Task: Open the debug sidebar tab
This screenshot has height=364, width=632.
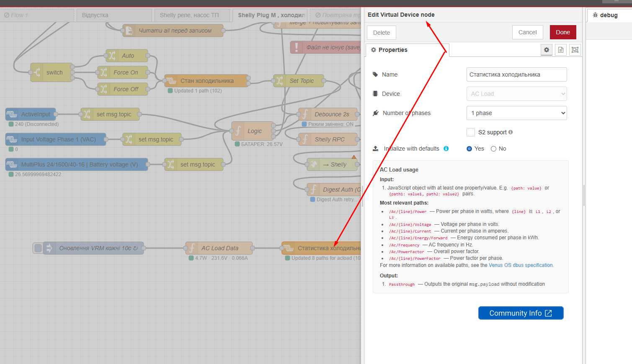Action: pos(608,15)
